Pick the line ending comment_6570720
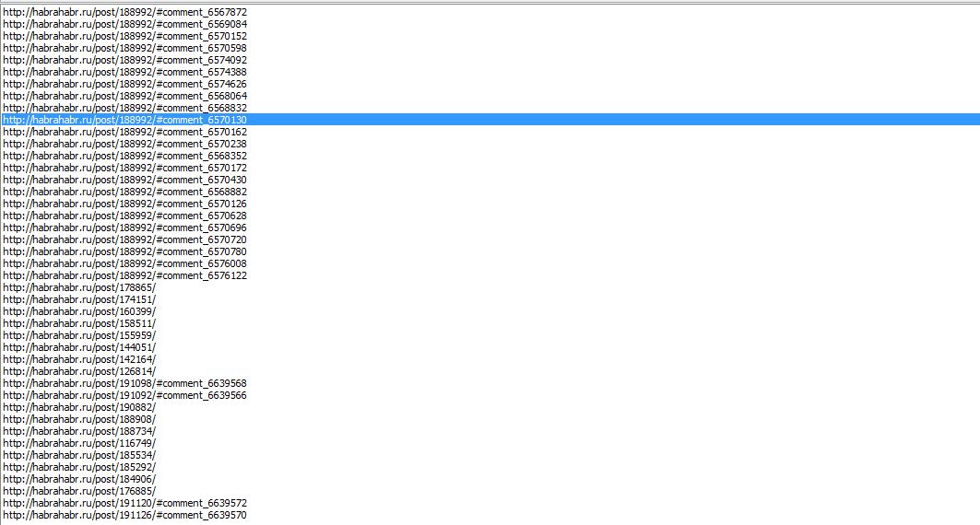This screenshot has height=525, width=980. (x=125, y=239)
